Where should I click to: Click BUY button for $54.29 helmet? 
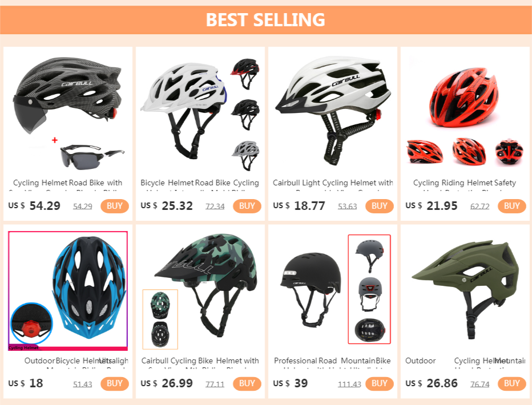pos(114,206)
